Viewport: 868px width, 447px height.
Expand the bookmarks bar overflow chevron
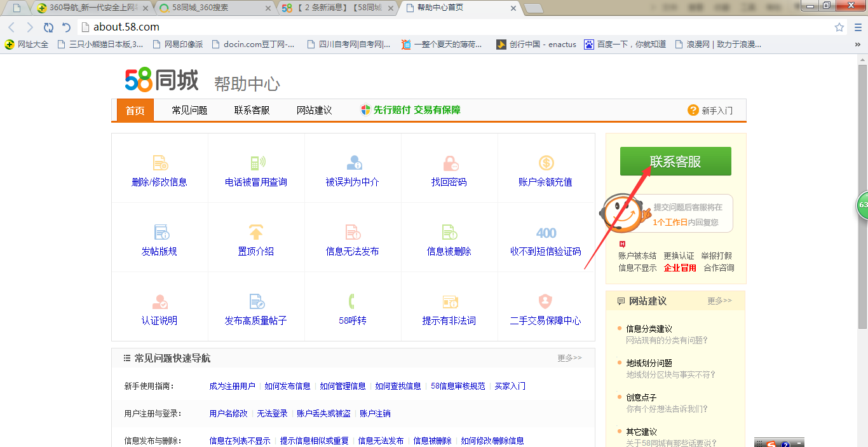[857, 45]
